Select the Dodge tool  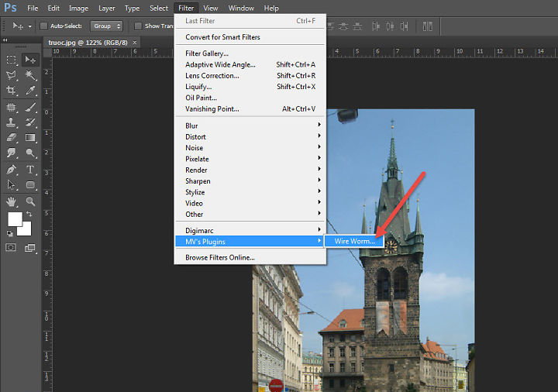[30, 153]
